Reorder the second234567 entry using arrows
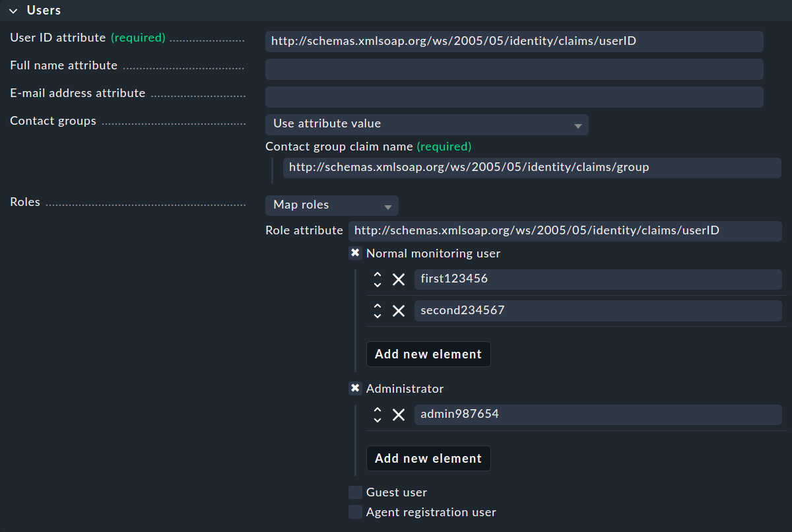Viewport: 792px width, 532px height. 378,311
